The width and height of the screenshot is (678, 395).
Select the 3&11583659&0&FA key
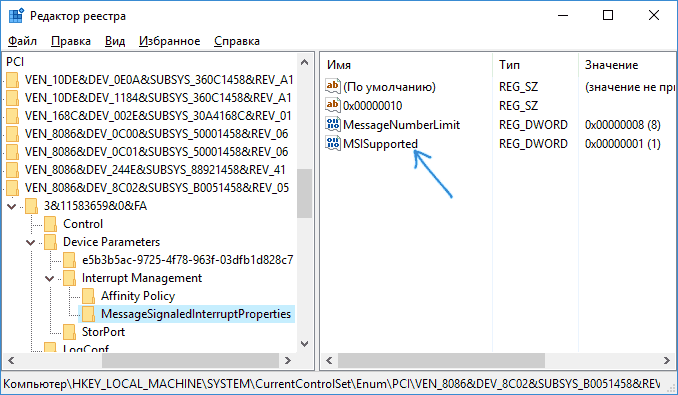[x=96, y=206]
